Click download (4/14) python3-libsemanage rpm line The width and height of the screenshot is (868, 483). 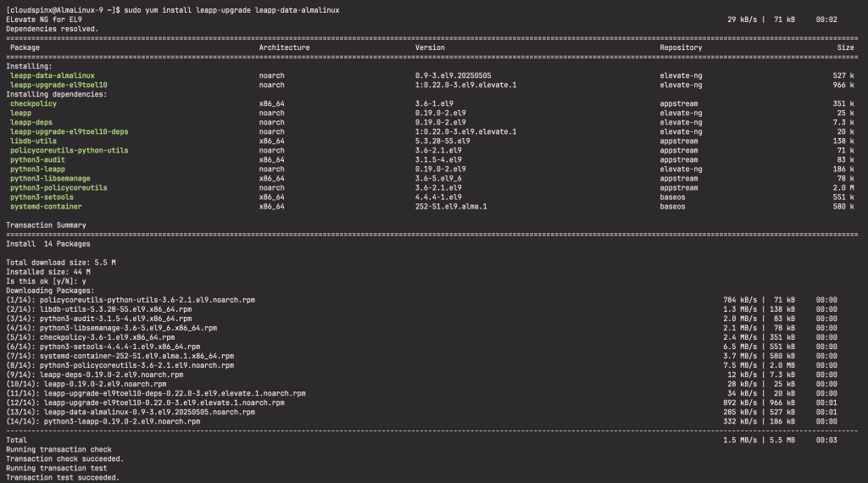[x=112, y=329]
